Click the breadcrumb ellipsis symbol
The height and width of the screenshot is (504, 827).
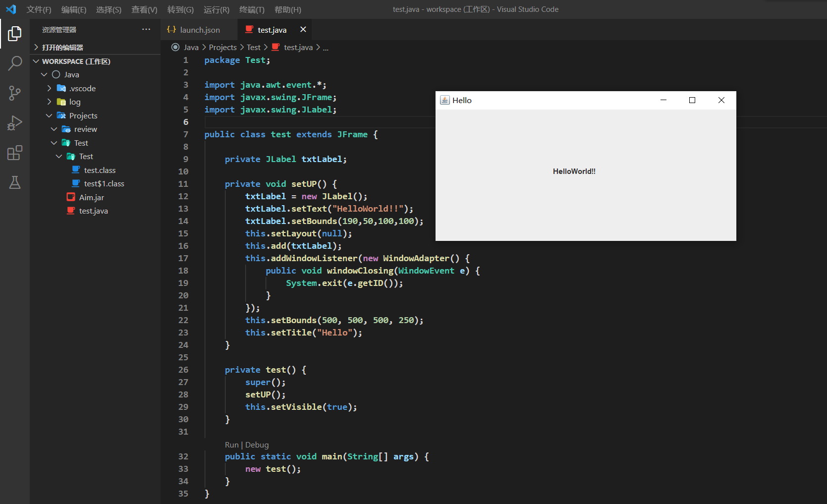[x=326, y=48]
